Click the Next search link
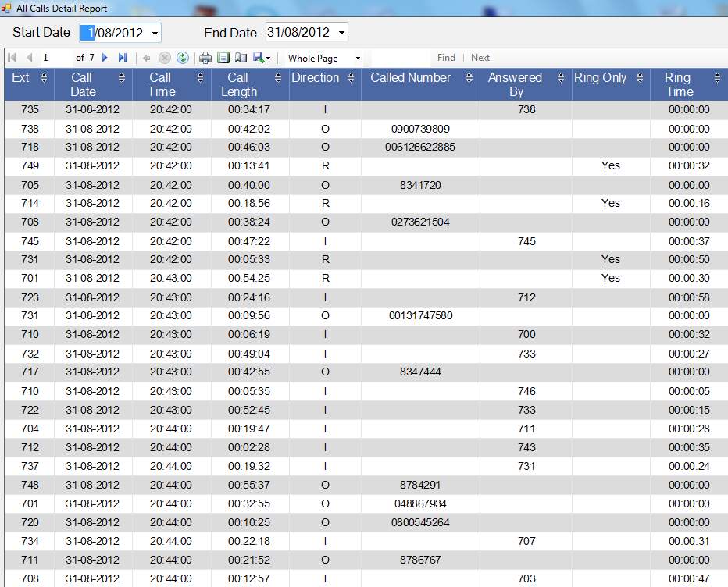 click(x=480, y=58)
